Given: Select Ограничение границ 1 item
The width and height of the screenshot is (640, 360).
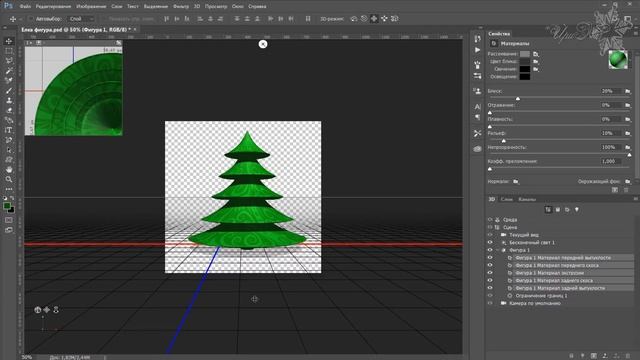Looking at the screenshot, I should point(541,296).
